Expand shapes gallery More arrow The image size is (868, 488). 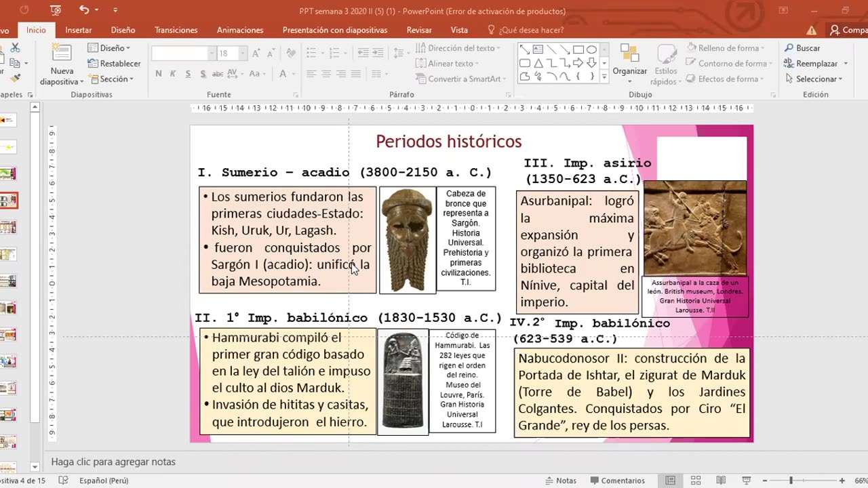pos(604,77)
